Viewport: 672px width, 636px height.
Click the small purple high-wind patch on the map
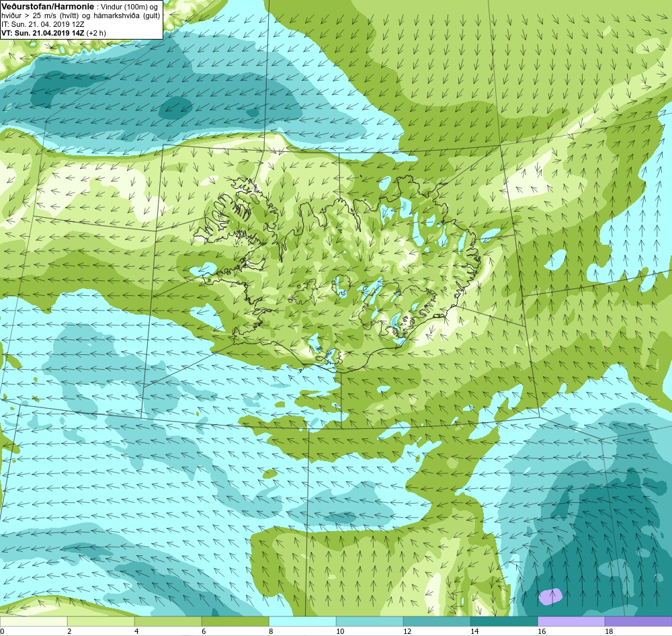click(550, 596)
